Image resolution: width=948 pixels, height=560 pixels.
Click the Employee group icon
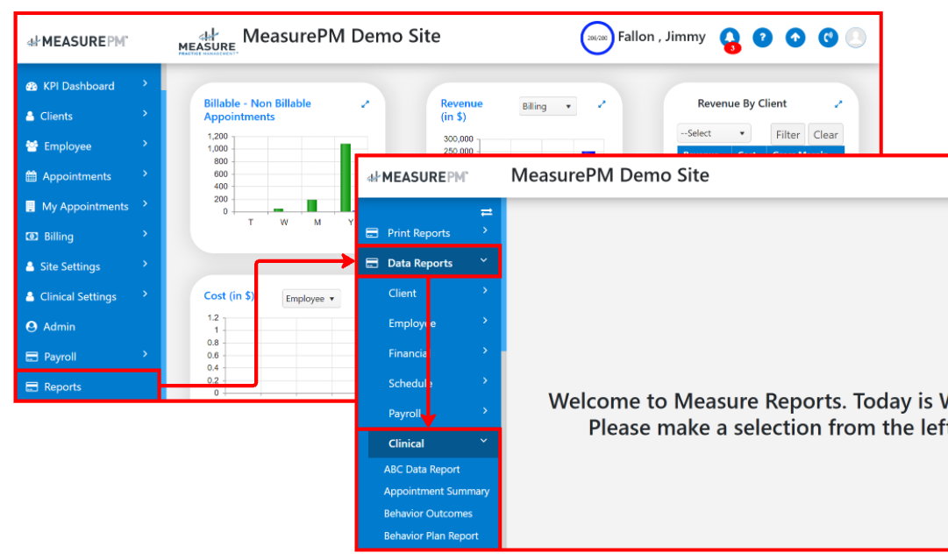[32, 145]
